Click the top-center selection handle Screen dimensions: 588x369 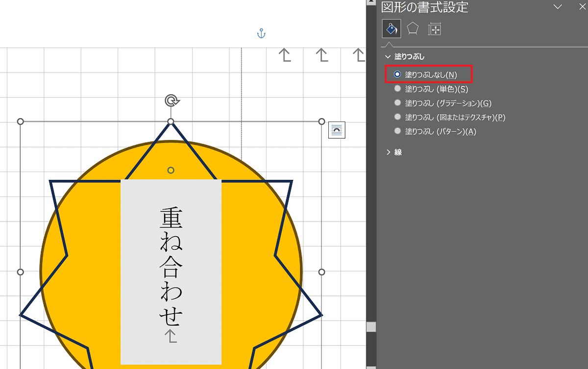coord(171,122)
